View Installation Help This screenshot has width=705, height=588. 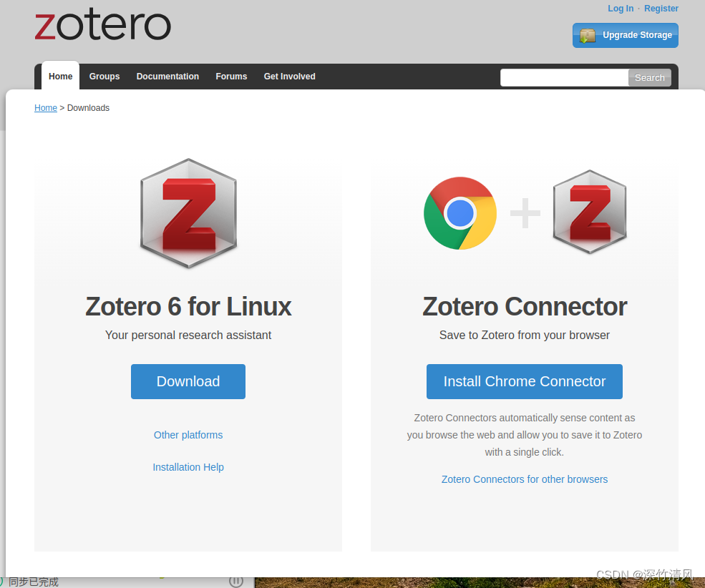pos(188,467)
